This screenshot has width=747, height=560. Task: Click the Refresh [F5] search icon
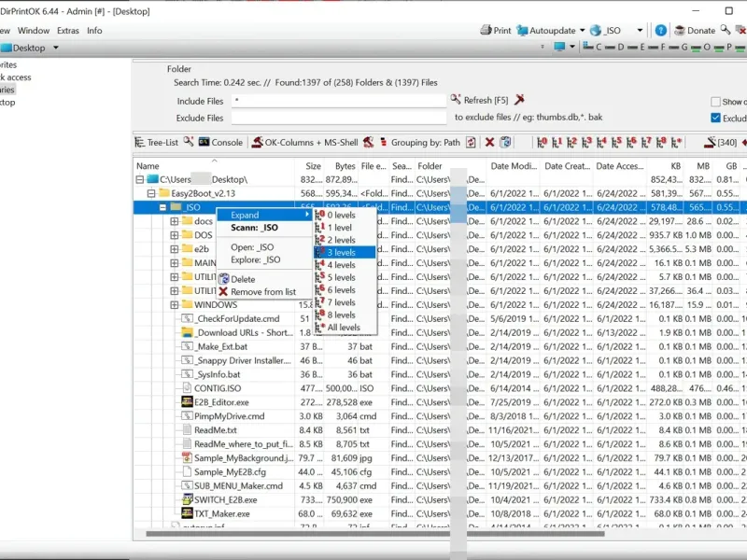click(456, 100)
